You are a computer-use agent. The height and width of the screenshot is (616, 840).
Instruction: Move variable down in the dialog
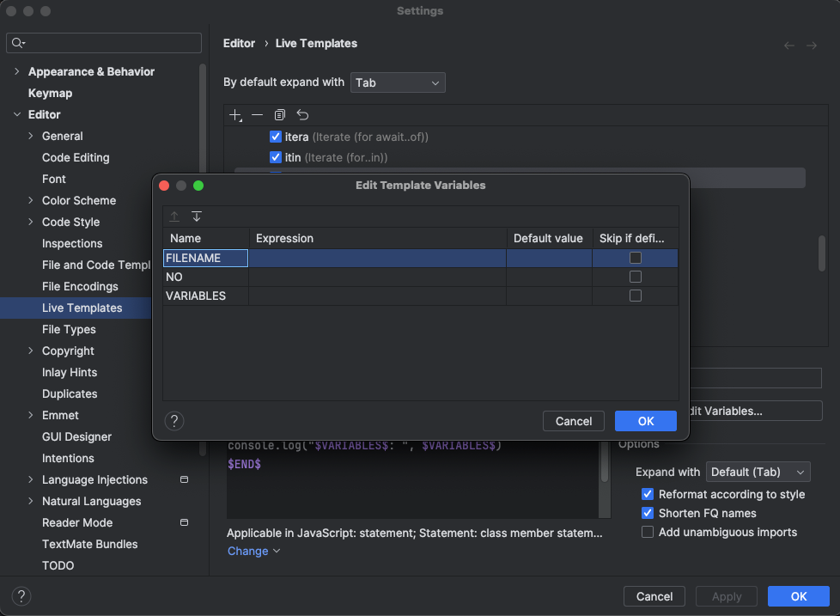(197, 217)
